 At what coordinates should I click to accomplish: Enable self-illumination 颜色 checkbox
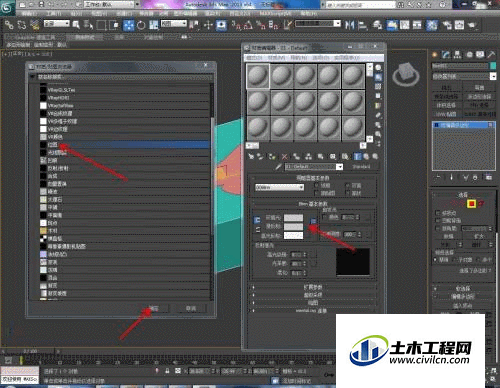click(x=325, y=217)
